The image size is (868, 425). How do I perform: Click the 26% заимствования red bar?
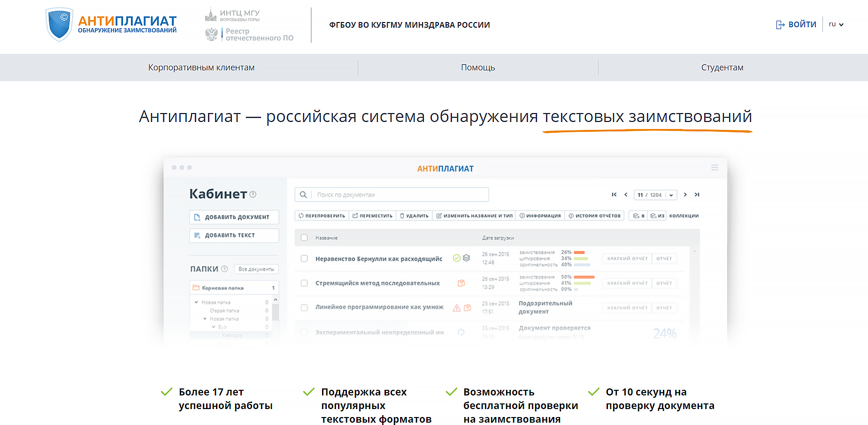(579, 252)
